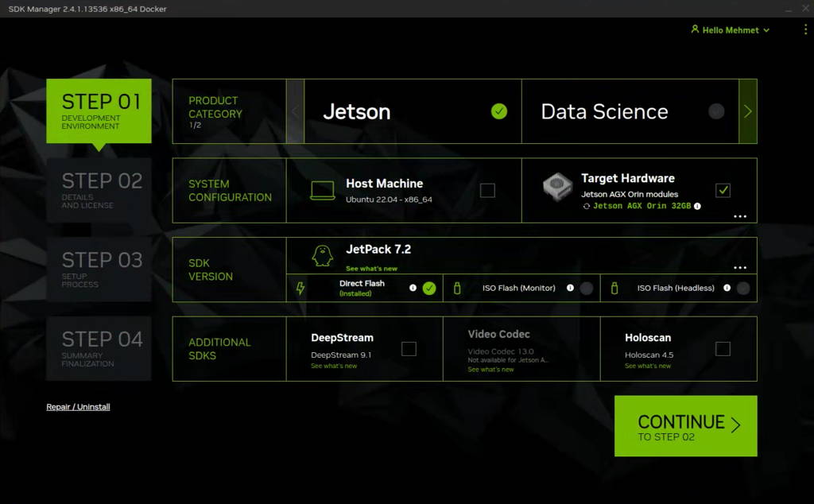Click the JetPack penguin icon
The width and height of the screenshot is (814, 504).
322,256
